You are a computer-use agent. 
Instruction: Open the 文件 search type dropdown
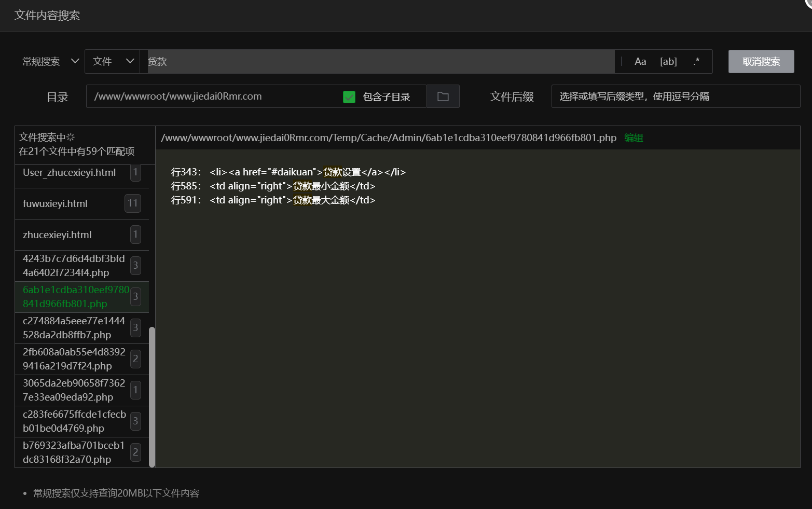[x=113, y=62]
